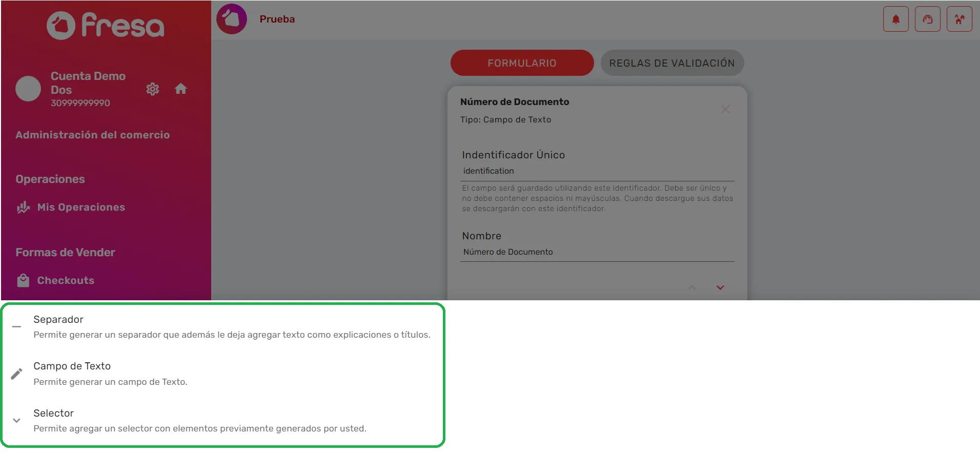Click the Formas de Vender section heading
980x454 pixels.
tap(65, 252)
